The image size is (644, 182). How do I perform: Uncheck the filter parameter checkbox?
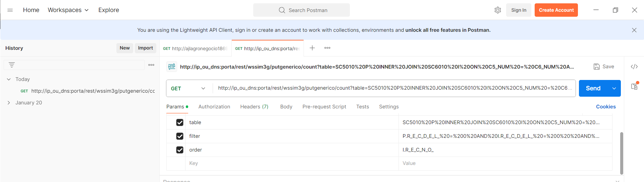point(180,136)
